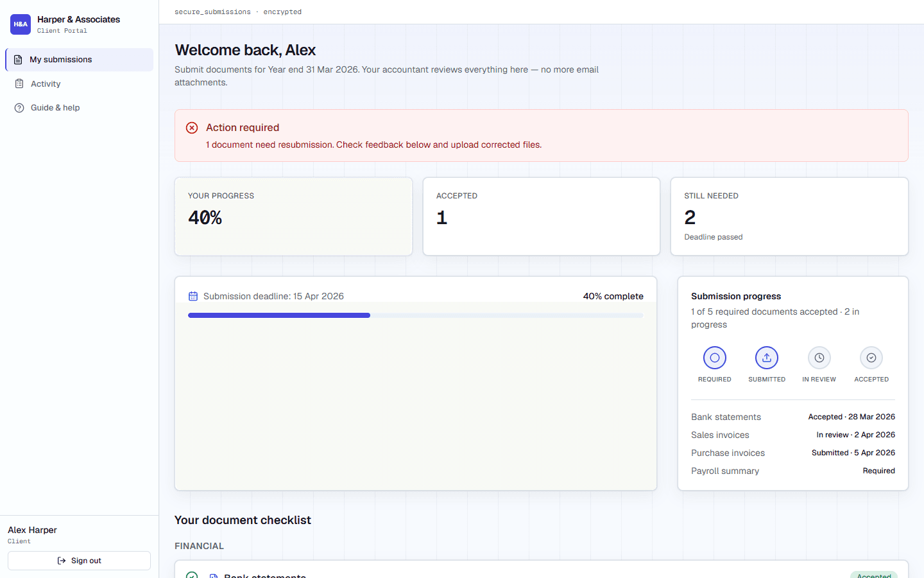Viewport: 924px width, 578px height.
Task: Click the Submitted step upload icon
Action: pos(767,358)
